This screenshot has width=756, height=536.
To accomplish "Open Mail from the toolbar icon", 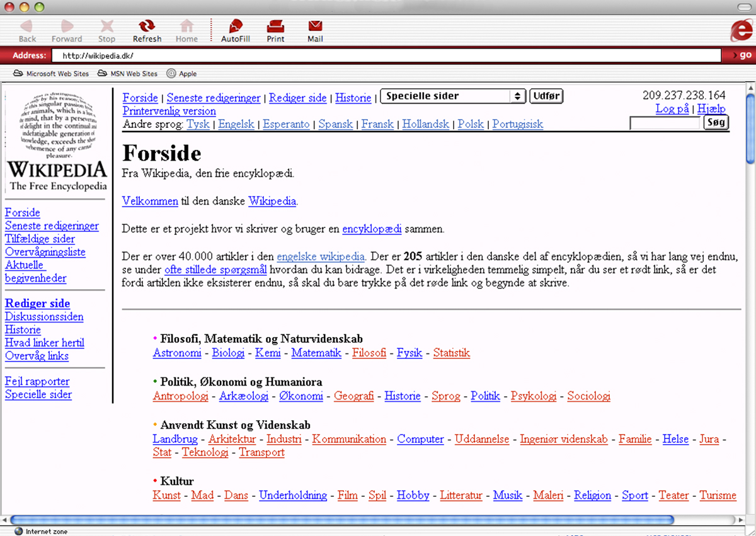I will pos(315,26).
